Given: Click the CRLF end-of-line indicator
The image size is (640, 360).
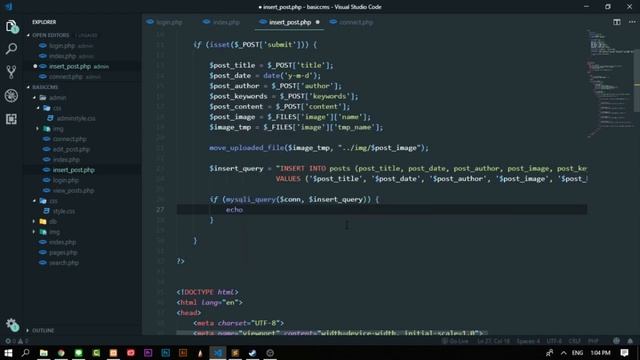Looking at the screenshot, I should point(574,341).
